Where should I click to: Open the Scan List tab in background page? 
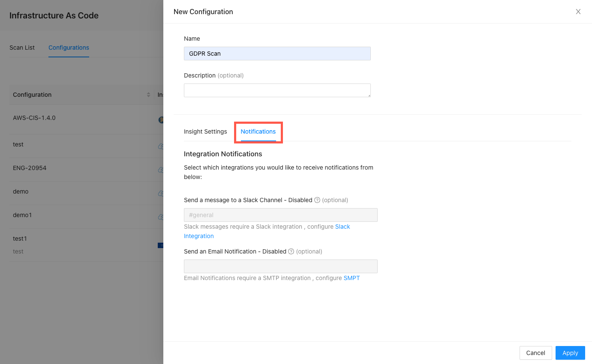tap(22, 48)
